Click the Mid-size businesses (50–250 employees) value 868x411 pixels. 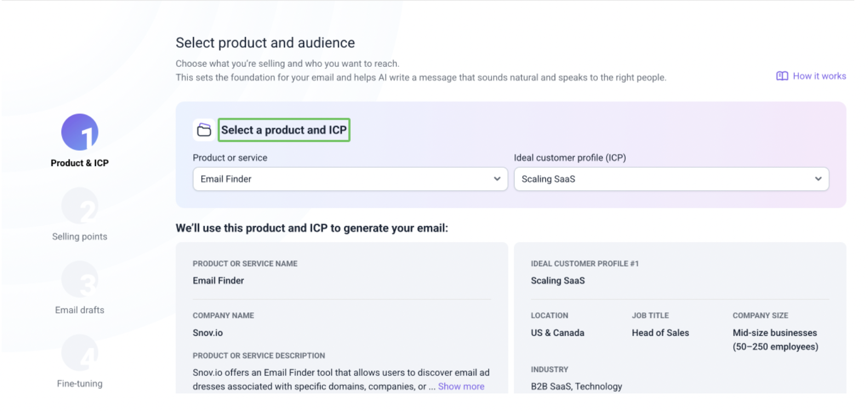(775, 340)
